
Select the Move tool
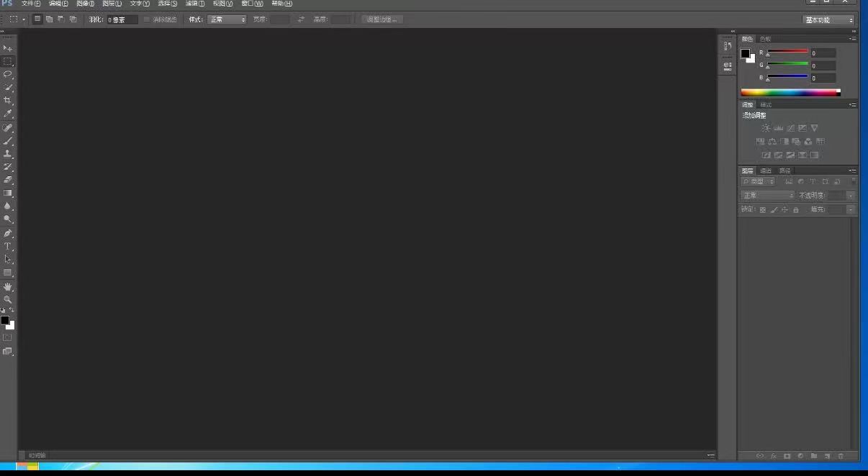tap(8, 48)
